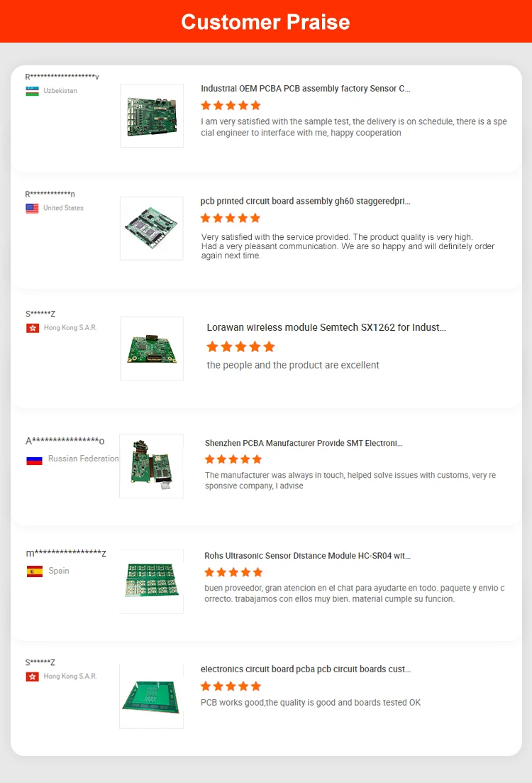Open the green electronics circuit board thumbnail
This screenshot has height=783, width=532.
[x=151, y=696]
